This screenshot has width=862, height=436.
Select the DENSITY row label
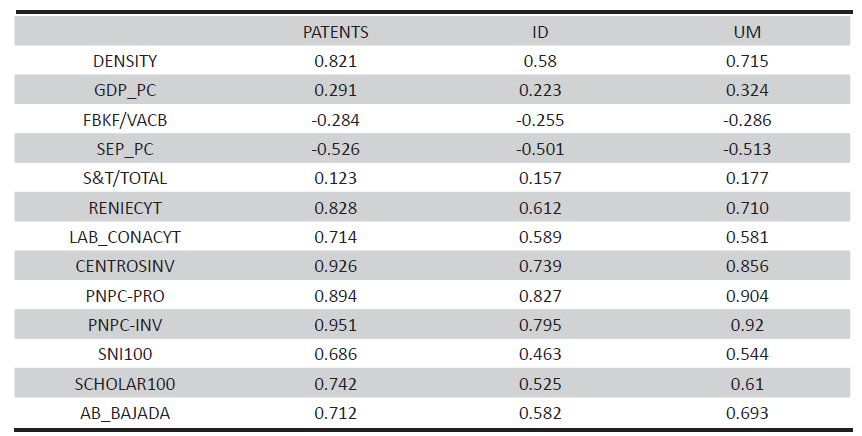click(125, 62)
